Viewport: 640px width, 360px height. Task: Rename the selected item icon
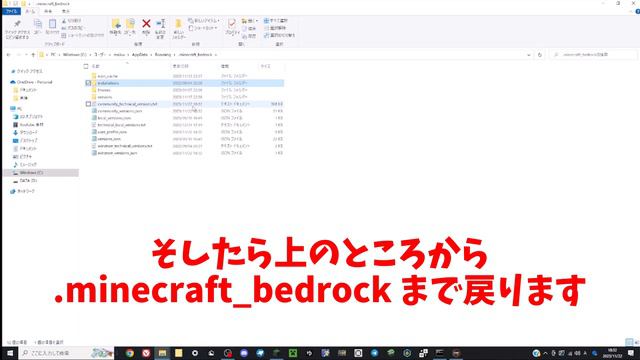point(161,24)
